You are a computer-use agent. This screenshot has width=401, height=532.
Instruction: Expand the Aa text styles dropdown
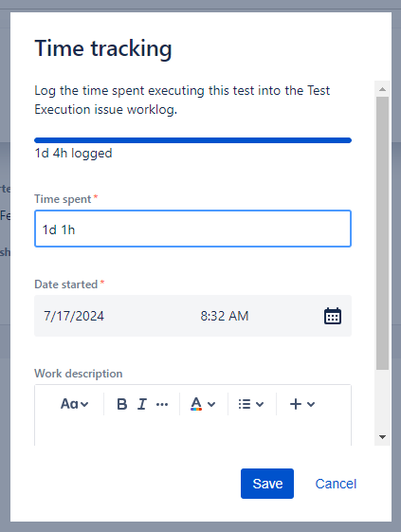(x=74, y=404)
